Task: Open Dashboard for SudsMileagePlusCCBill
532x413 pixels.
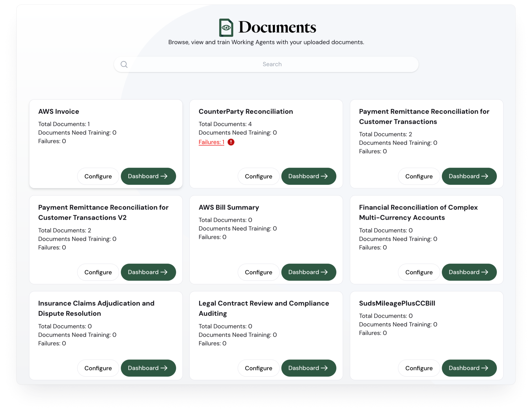Action: pos(469,368)
